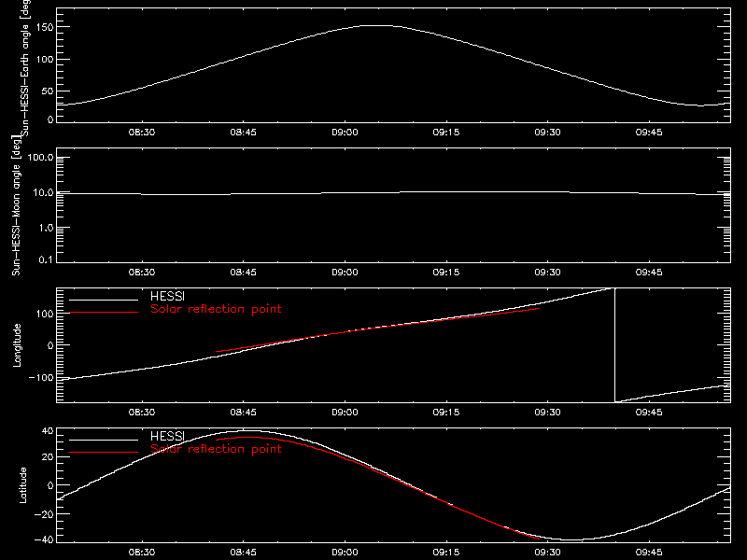Click 09:30 under the Moon angle plot

point(547,273)
